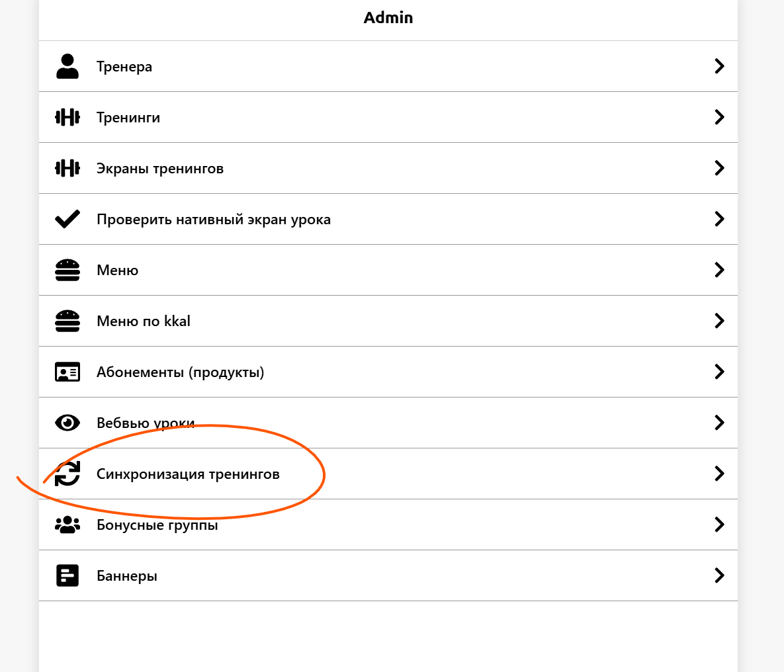Click the person icon beside Тренера
The image size is (784, 672).
tap(67, 67)
